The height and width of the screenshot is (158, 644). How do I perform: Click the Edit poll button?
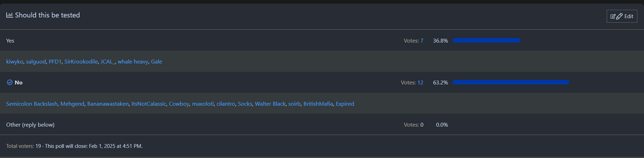622,16
